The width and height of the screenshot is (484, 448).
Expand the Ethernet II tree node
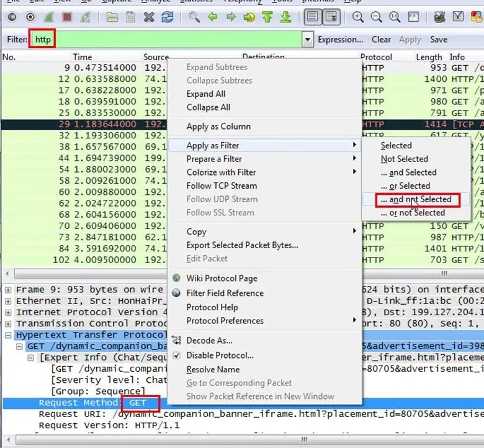click(x=7, y=301)
